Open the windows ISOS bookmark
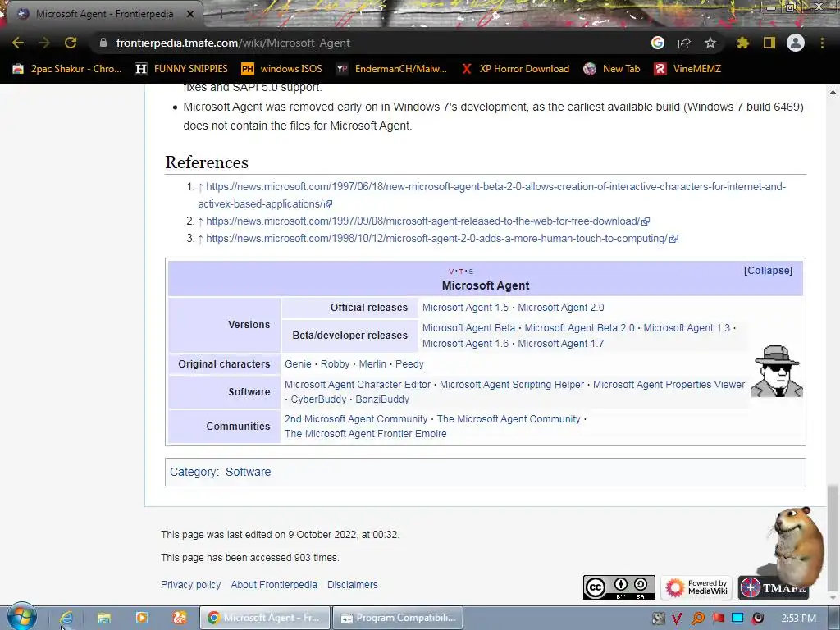 [282, 69]
